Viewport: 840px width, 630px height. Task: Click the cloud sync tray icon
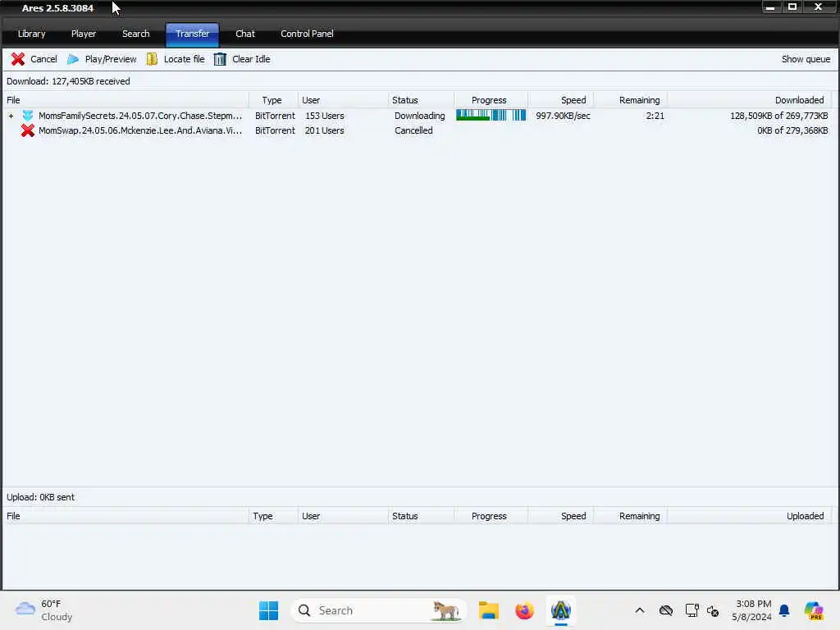[666, 610]
